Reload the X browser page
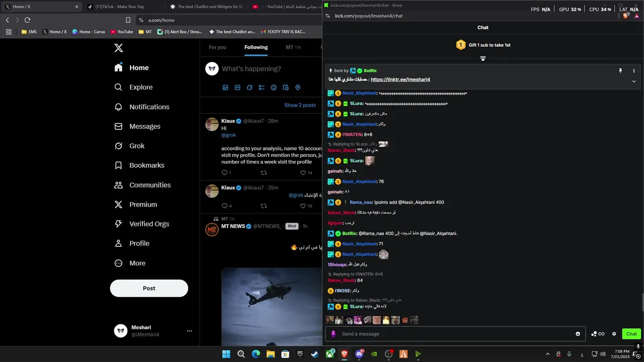 pos(28,20)
